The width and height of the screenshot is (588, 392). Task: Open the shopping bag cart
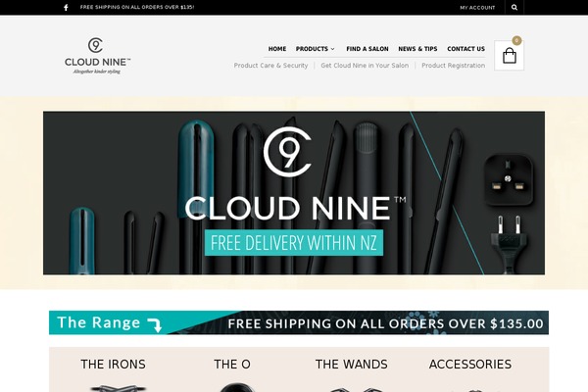point(509,56)
